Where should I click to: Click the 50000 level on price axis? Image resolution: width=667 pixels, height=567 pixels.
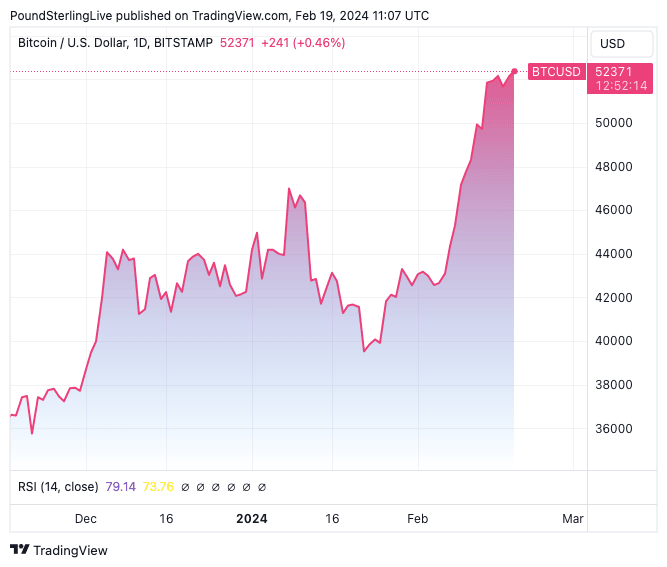point(614,123)
